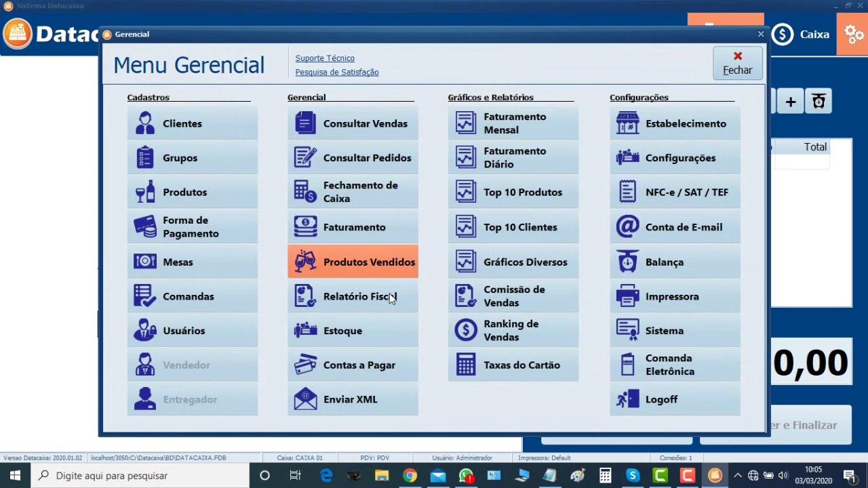Open Forma de Pagamento

193,227
